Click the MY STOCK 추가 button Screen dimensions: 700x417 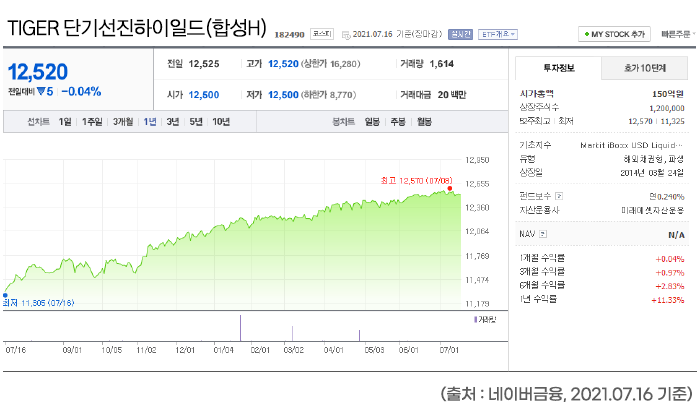click(613, 34)
